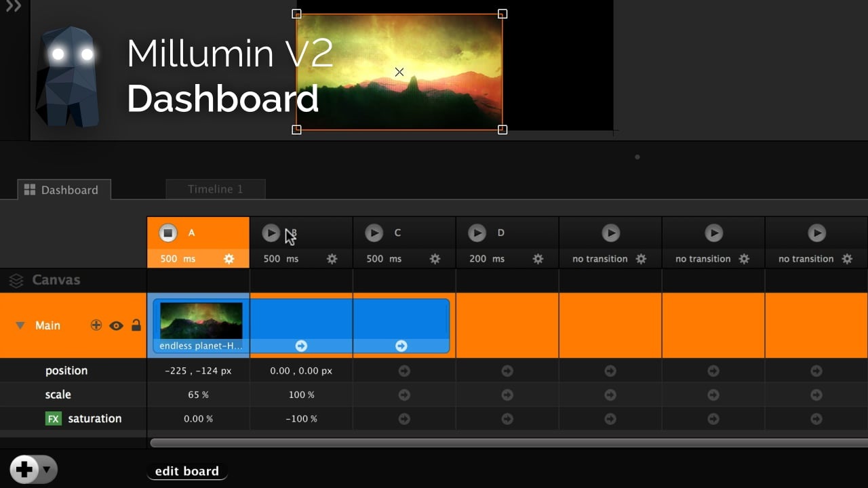Open sixth column no-transition settings gear

click(x=745, y=259)
